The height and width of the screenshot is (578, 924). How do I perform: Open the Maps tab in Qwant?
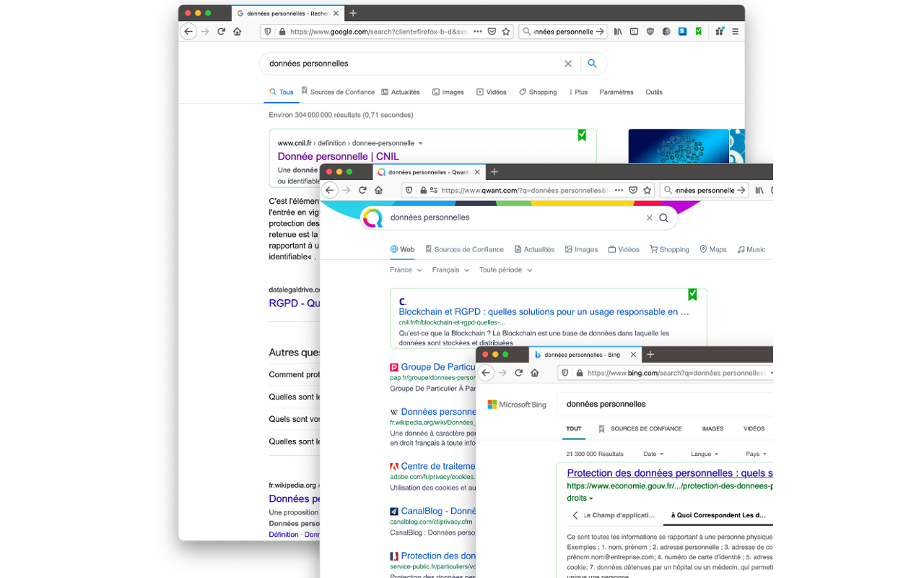pos(713,249)
